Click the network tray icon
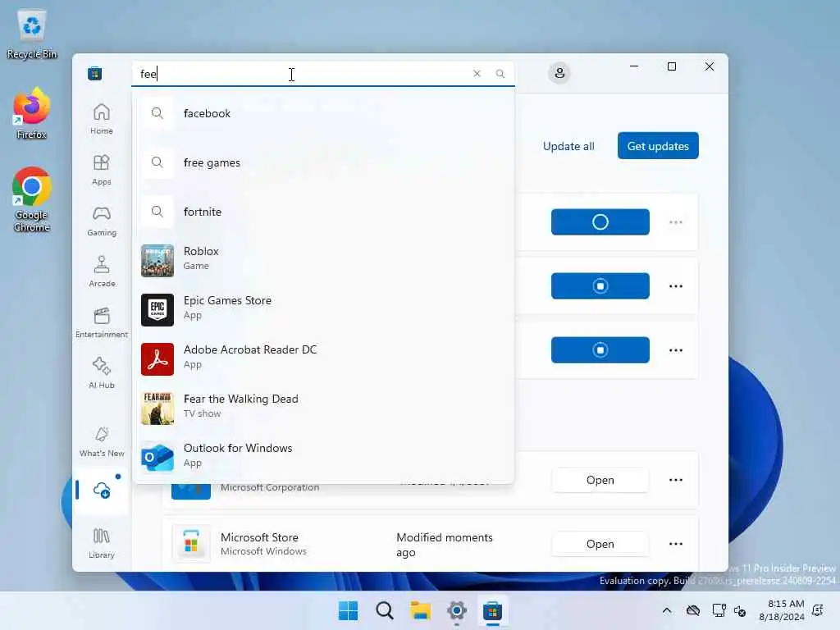The image size is (840, 630). pos(719,610)
